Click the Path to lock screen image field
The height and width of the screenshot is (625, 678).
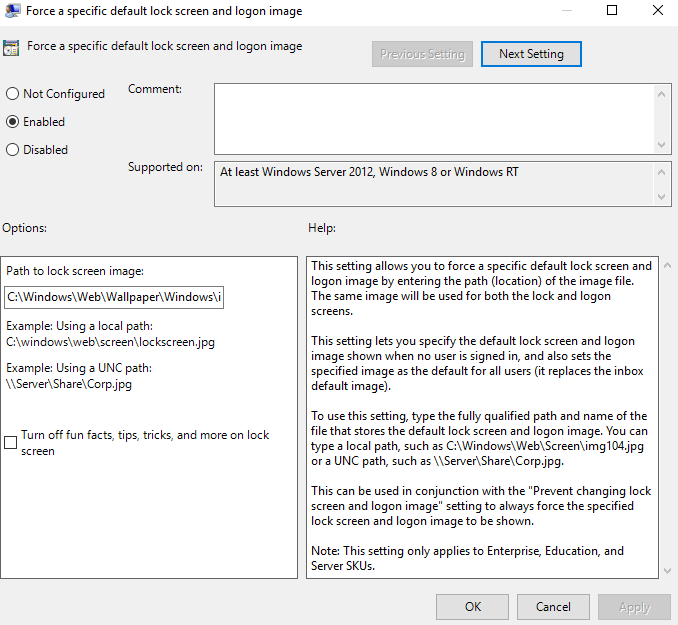[x=114, y=297]
